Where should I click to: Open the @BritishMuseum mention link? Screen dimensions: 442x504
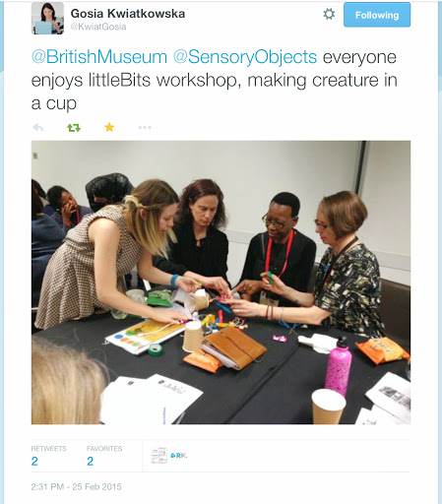99,57
